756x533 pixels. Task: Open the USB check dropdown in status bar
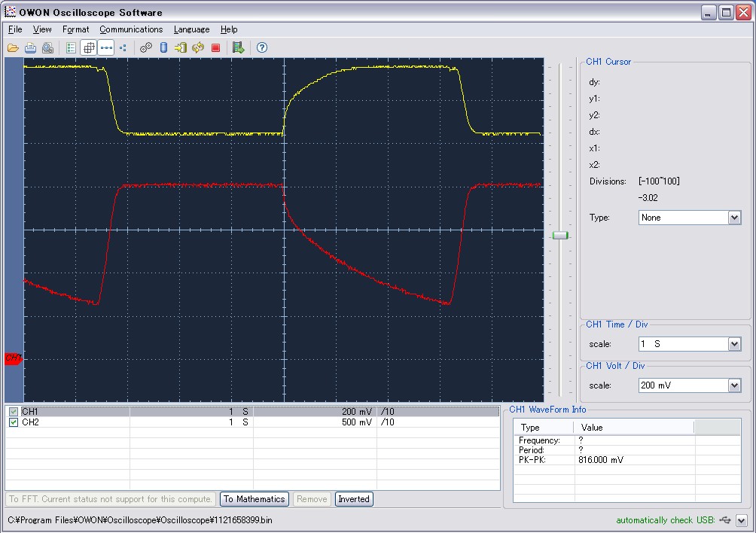coord(742,520)
